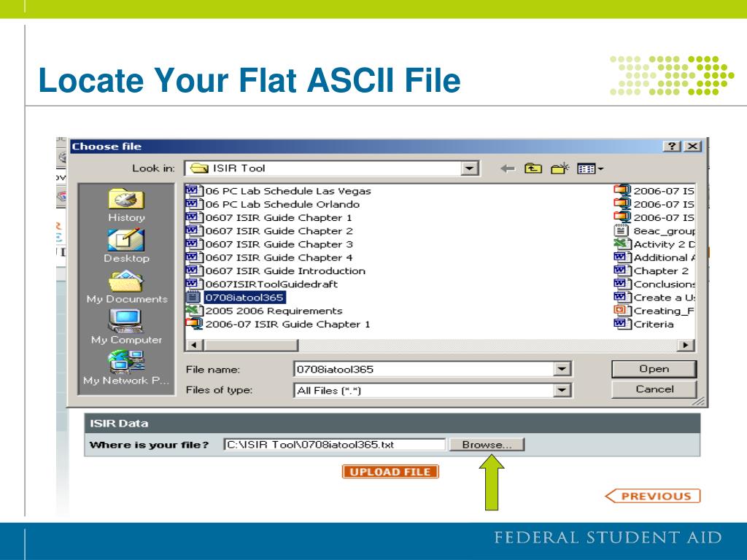This screenshot has height=560, width=747.
Task: Go to Desktop in places bar
Action: click(x=126, y=246)
